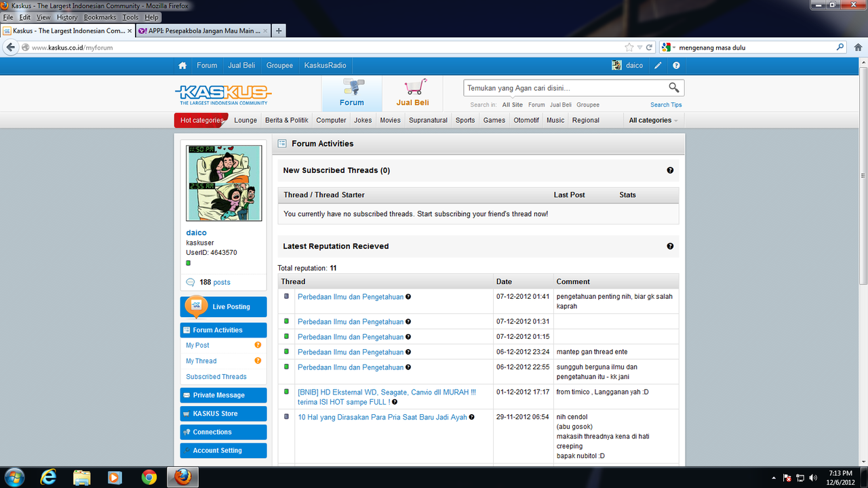The height and width of the screenshot is (488, 868).
Task: Open help icon for New Subscribed Threads
Action: 670,170
